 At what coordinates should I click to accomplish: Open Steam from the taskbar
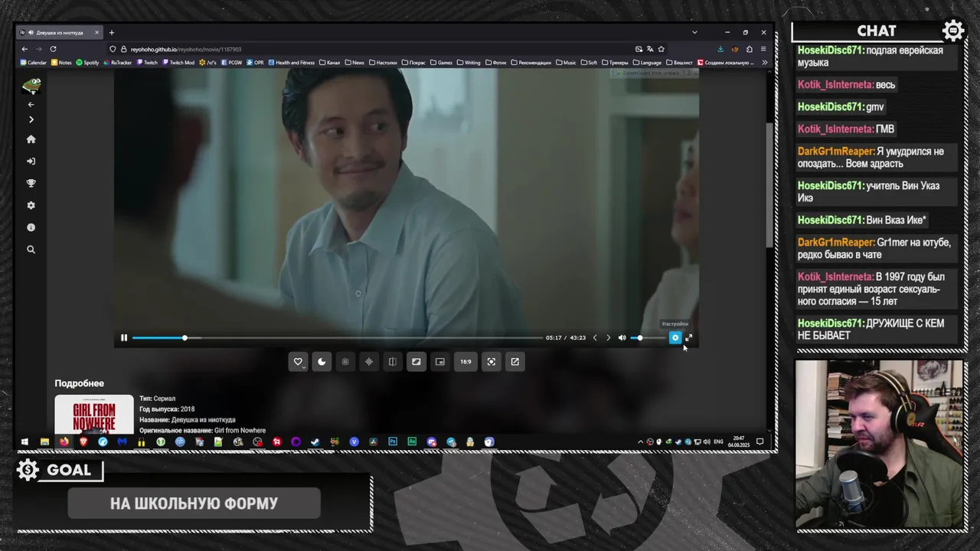(315, 442)
